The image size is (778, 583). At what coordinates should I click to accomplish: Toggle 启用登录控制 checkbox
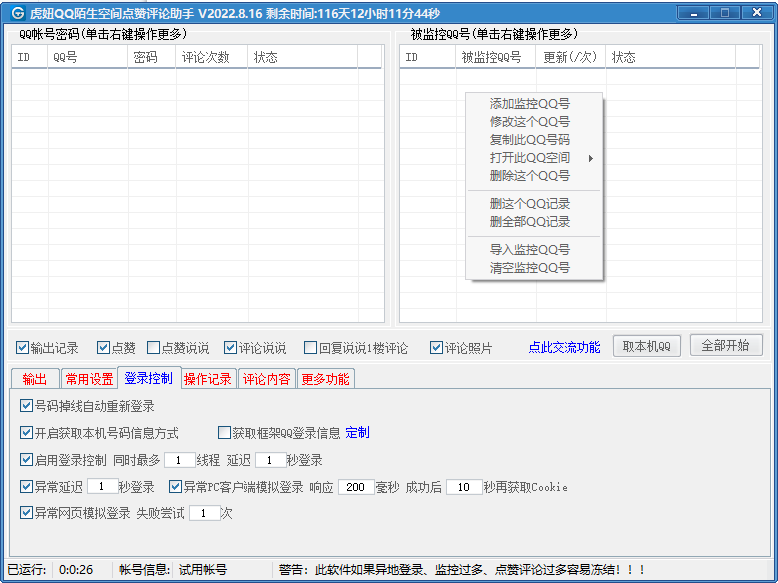point(26,459)
